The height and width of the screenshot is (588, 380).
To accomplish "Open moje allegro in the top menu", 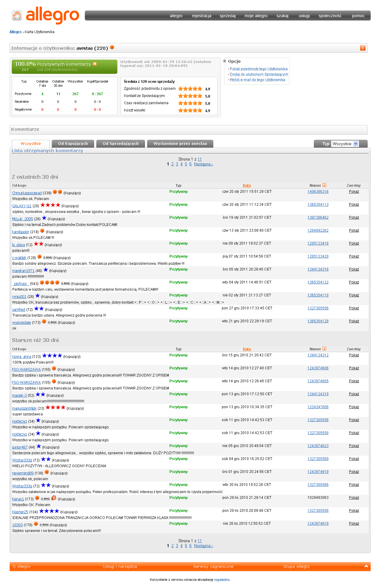I will point(256,16).
